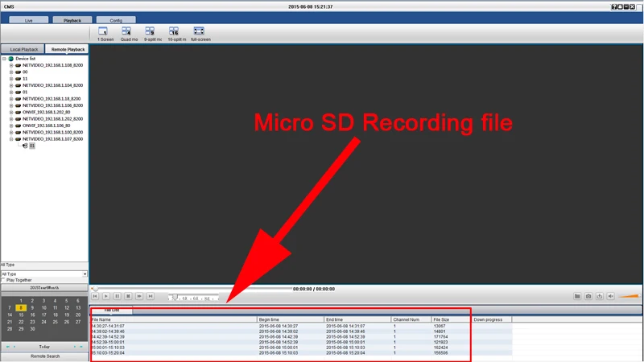Expand NETVIDEO_192.168.1.100_8200 node

pyautogui.click(x=11, y=132)
